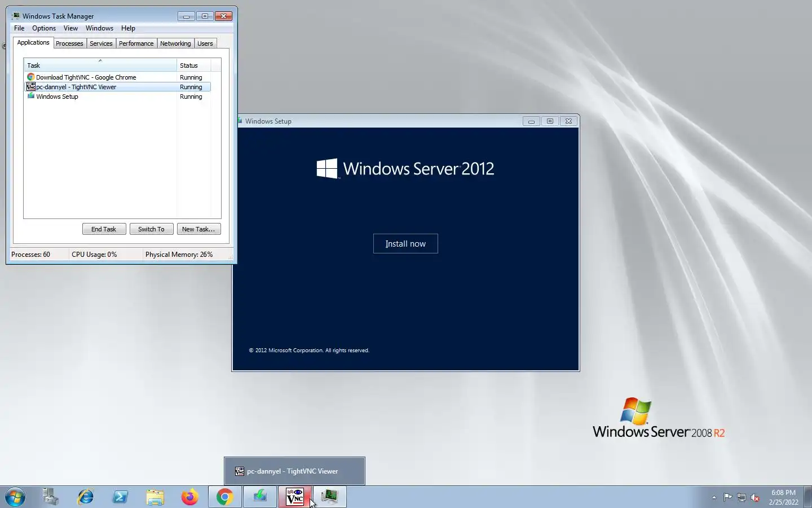Show hidden notification area icons
The height and width of the screenshot is (508, 812).
(x=714, y=497)
